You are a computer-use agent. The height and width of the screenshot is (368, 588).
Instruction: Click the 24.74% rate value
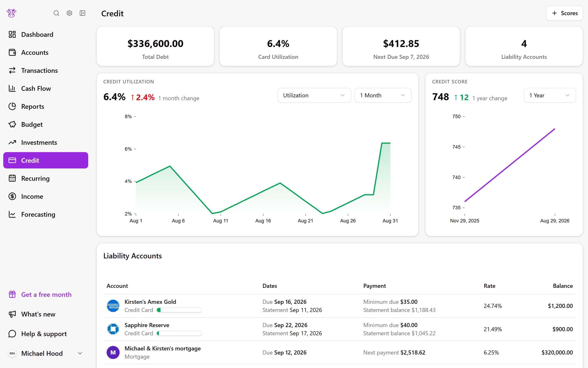[493, 306]
